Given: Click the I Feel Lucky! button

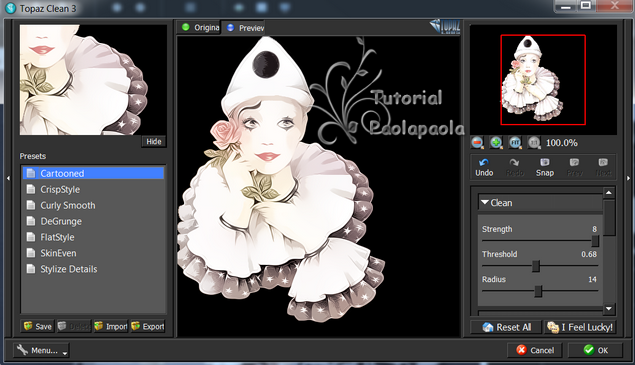Looking at the screenshot, I should point(580,327).
